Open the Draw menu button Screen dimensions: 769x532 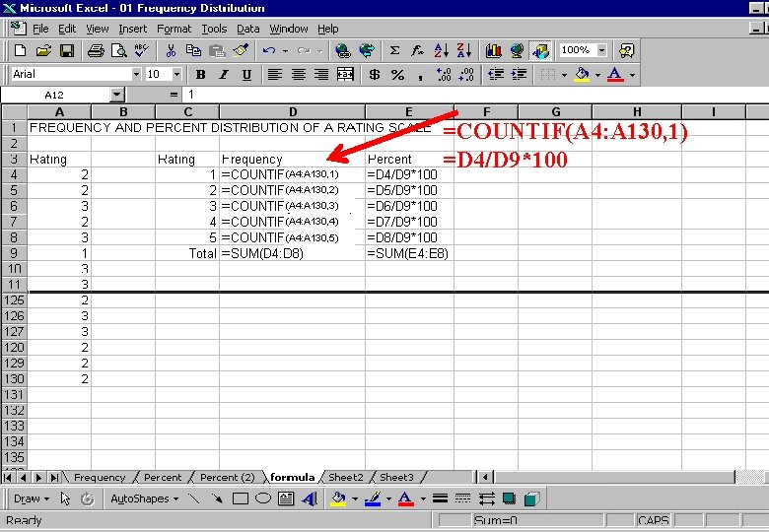click(x=32, y=499)
